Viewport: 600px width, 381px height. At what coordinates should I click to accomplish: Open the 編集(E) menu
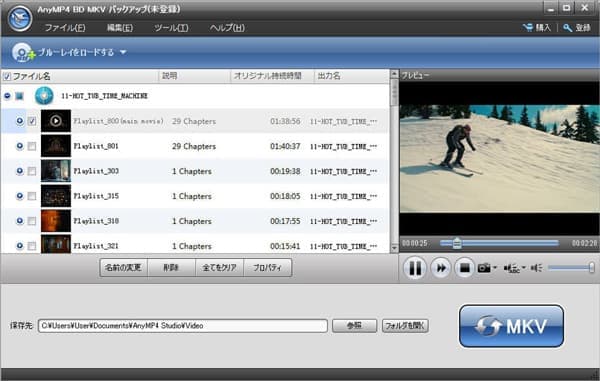click(x=120, y=28)
